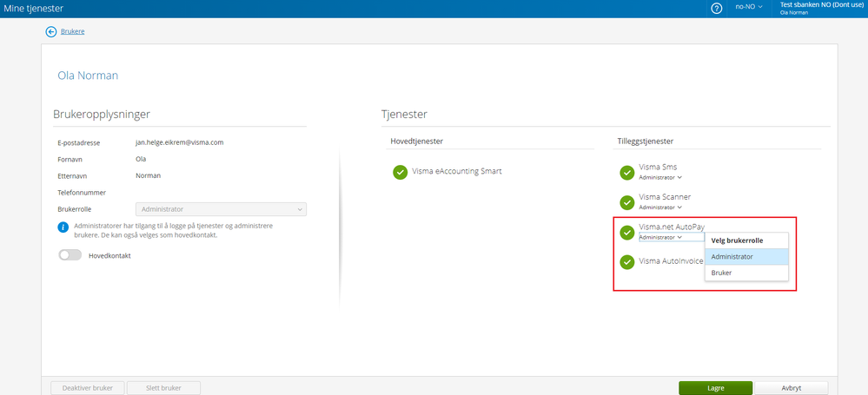Click the Slett bruker button

(x=163, y=388)
